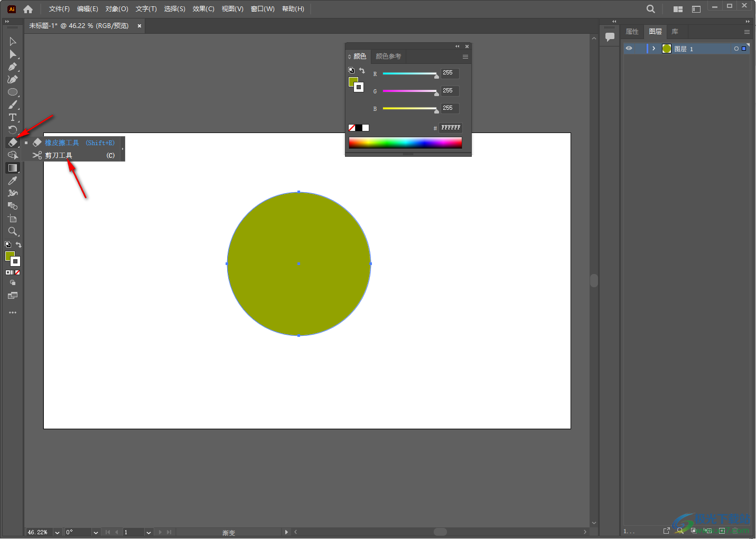Click default fill and stroke in Color panel
This screenshot has width=756, height=539.
pos(351,70)
